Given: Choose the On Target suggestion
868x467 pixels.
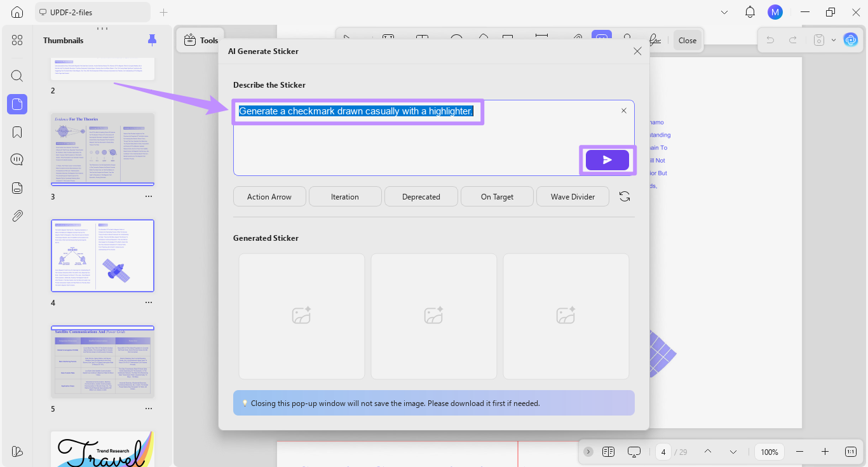Looking at the screenshot, I should [x=497, y=197].
